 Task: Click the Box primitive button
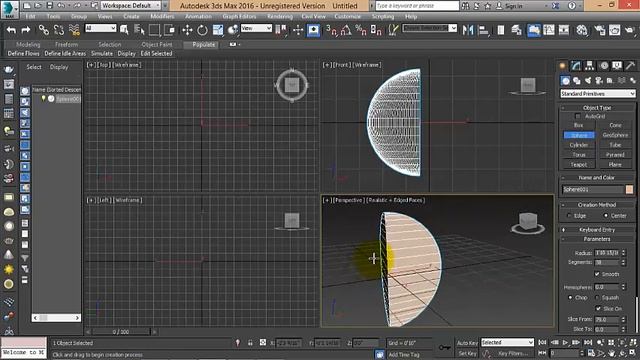579,125
